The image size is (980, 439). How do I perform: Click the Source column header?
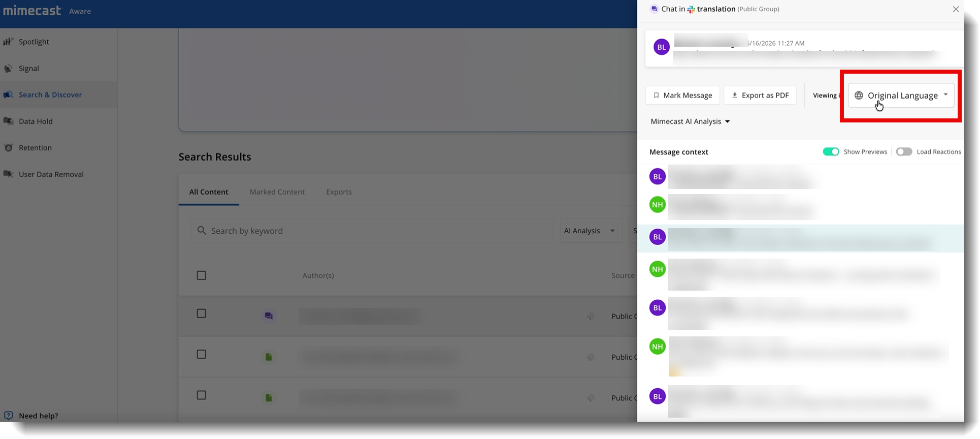click(623, 275)
